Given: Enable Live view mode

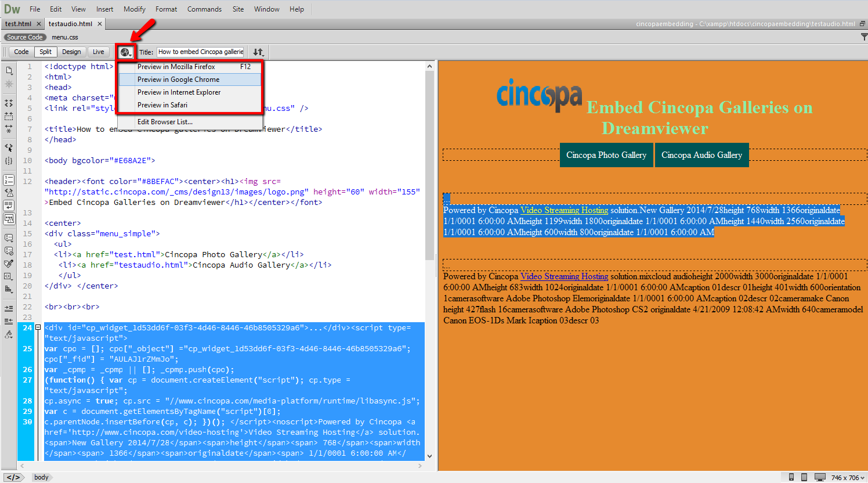Looking at the screenshot, I should 99,52.
